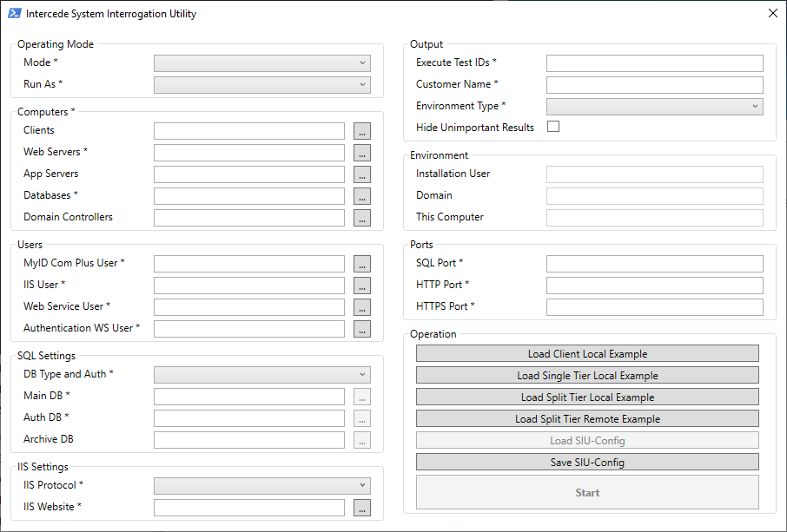This screenshot has height=532, width=787.
Task: Click the Save SIU-Config button
Action: click(x=587, y=463)
